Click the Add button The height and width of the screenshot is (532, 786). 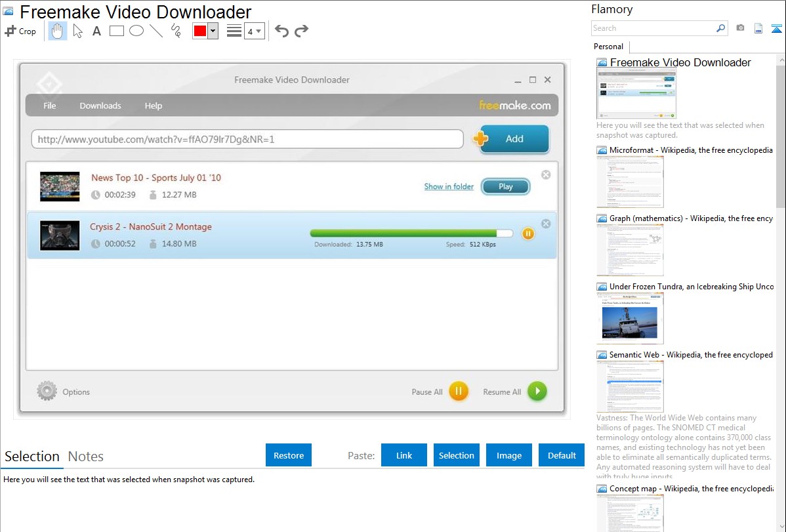coord(514,139)
